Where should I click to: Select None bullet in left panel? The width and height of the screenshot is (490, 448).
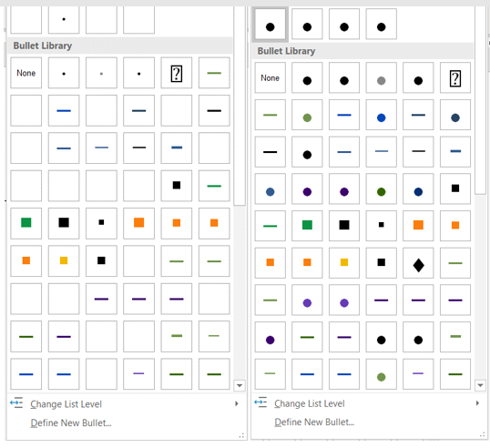[x=26, y=73]
